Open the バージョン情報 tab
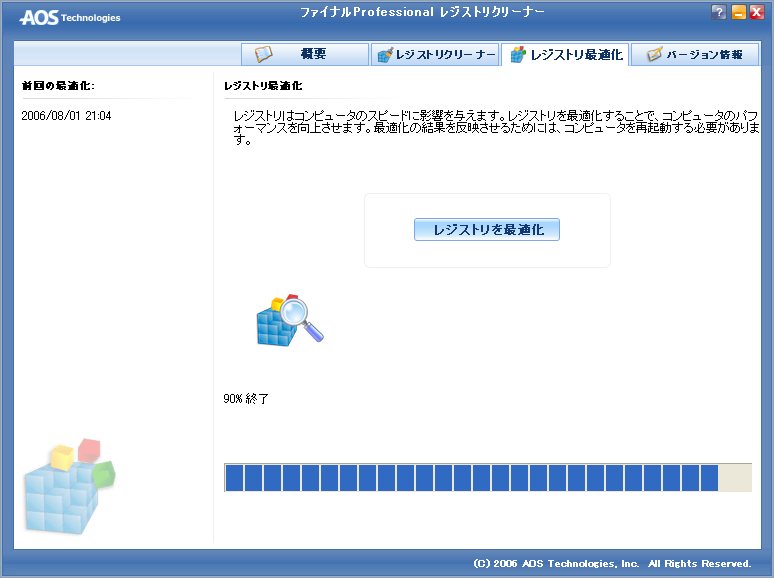774x578 pixels. (x=695, y=54)
